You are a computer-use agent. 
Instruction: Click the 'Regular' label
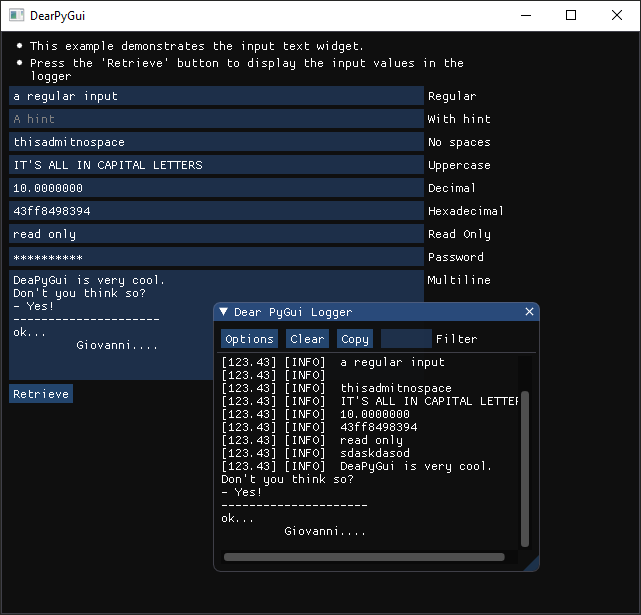(x=452, y=96)
